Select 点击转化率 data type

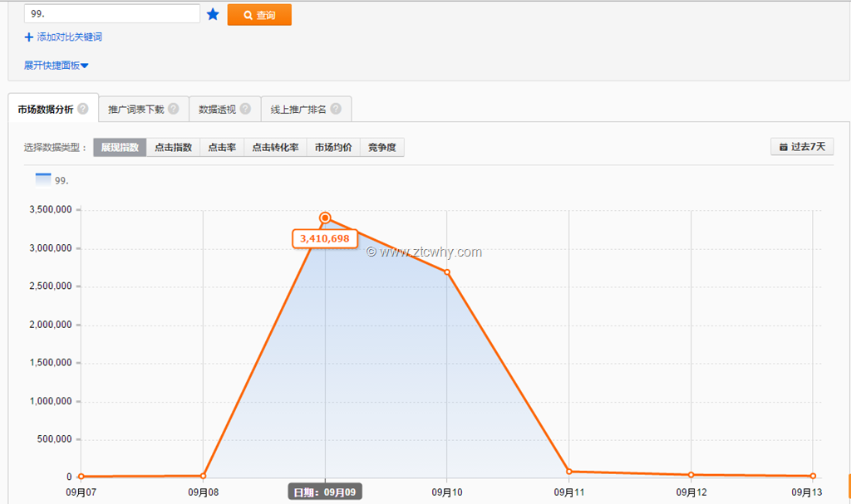click(275, 148)
